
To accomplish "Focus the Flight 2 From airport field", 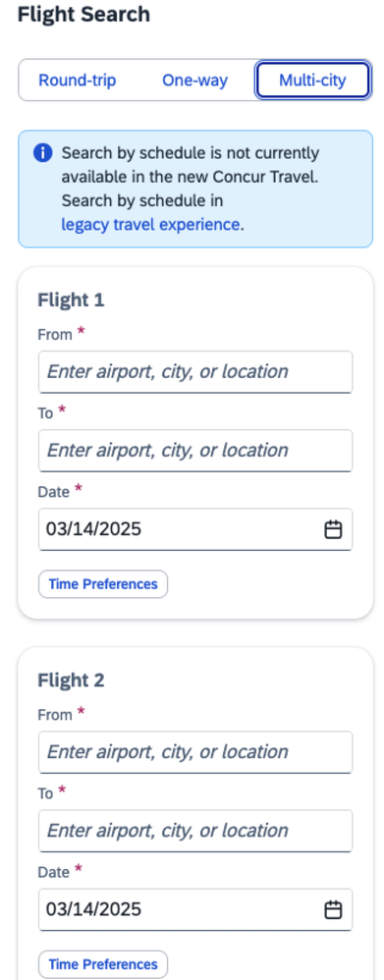I will click(195, 752).
